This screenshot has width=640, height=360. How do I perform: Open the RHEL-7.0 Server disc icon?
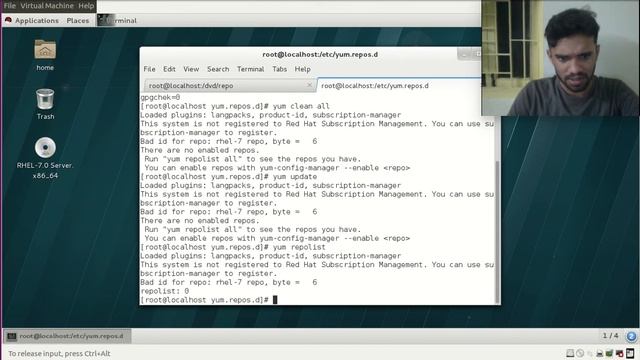pyautogui.click(x=45, y=147)
